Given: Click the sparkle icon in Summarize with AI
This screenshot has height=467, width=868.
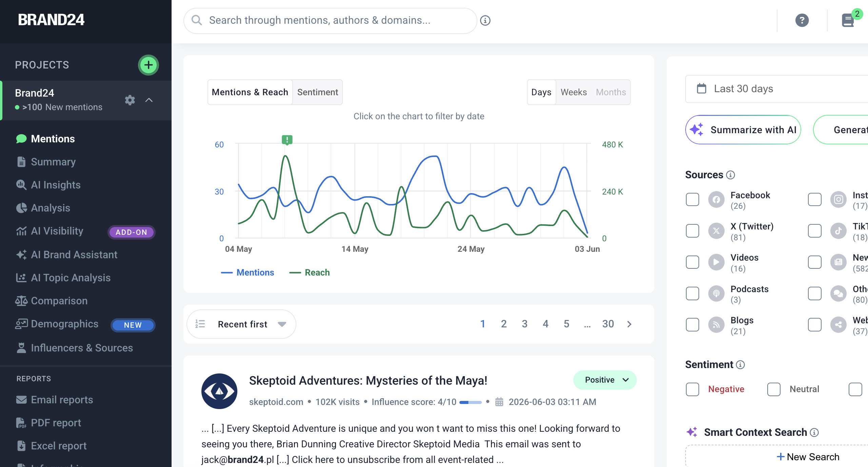Looking at the screenshot, I should pos(697,130).
